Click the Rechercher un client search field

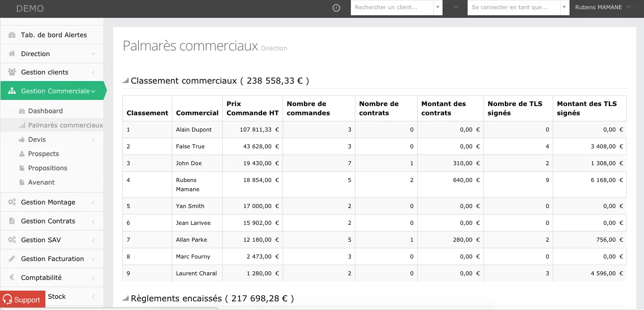(392, 8)
